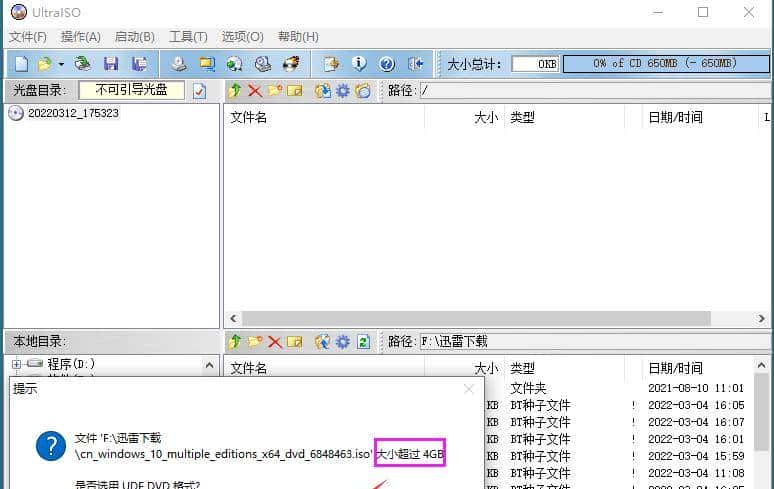Viewport: 774px width, 489px height.
Task: Save the current image with floppy icon
Action: click(111, 64)
